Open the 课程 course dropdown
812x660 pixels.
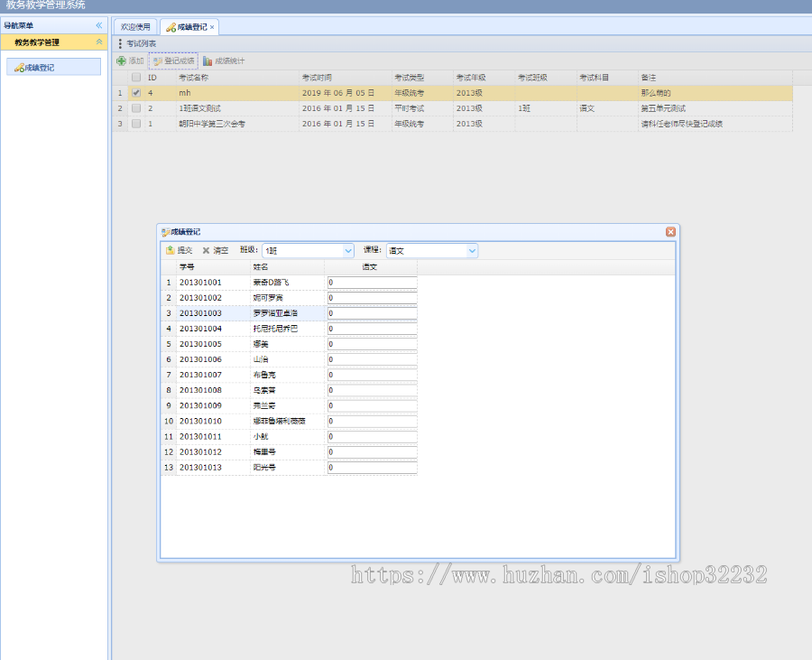coord(472,251)
